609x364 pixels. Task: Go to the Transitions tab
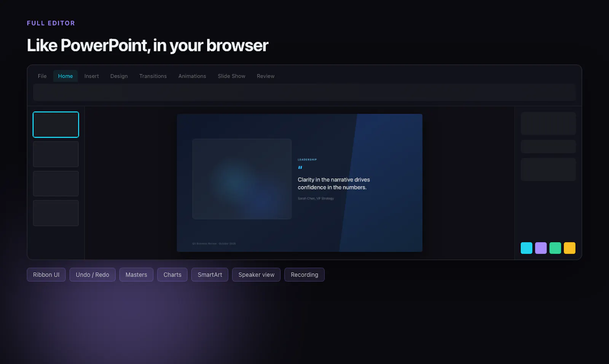pyautogui.click(x=153, y=76)
